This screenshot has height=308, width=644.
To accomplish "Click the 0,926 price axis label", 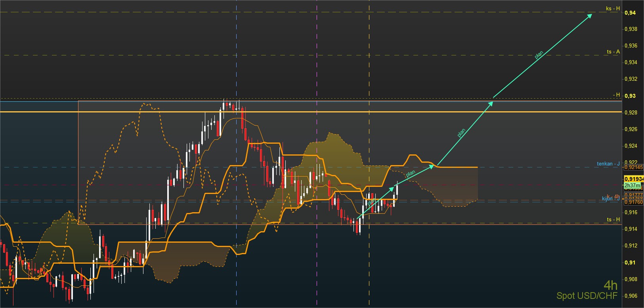I will [x=631, y=129].
